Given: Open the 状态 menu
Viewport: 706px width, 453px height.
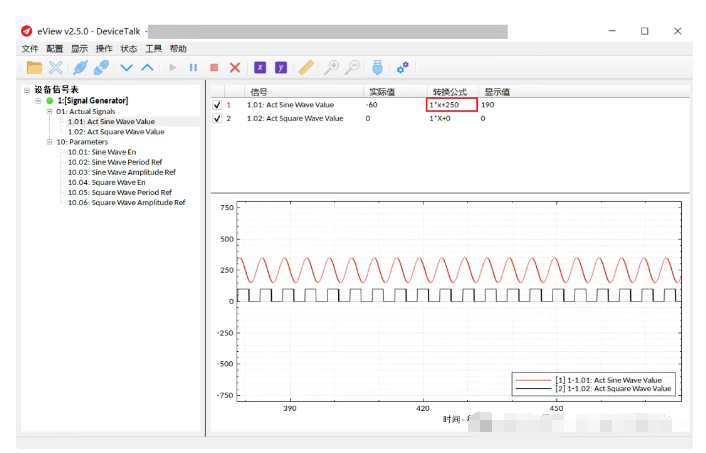Looking at the screenshot, I should (129, 49).
